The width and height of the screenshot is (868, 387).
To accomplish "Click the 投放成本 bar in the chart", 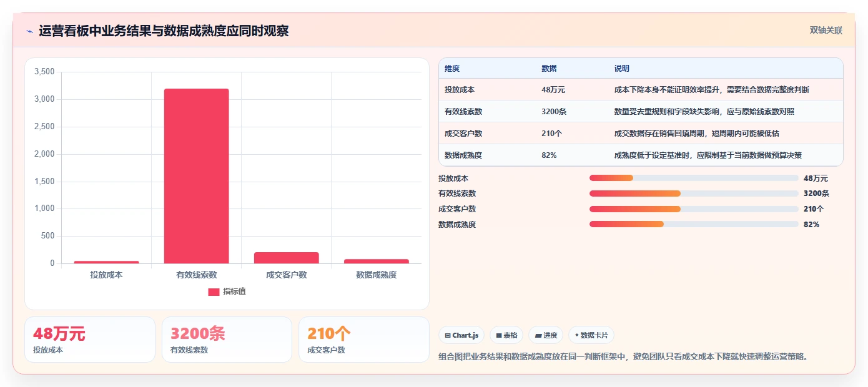I will pos(107,262).
